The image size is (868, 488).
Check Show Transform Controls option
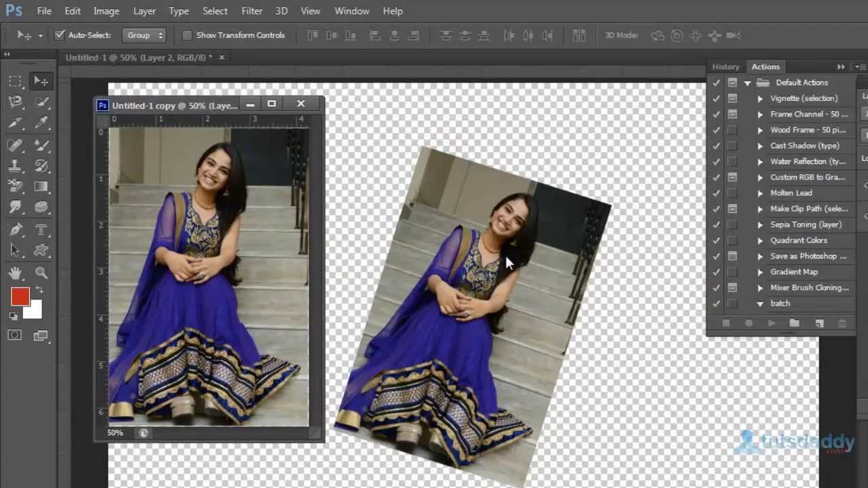coord(187,35)
